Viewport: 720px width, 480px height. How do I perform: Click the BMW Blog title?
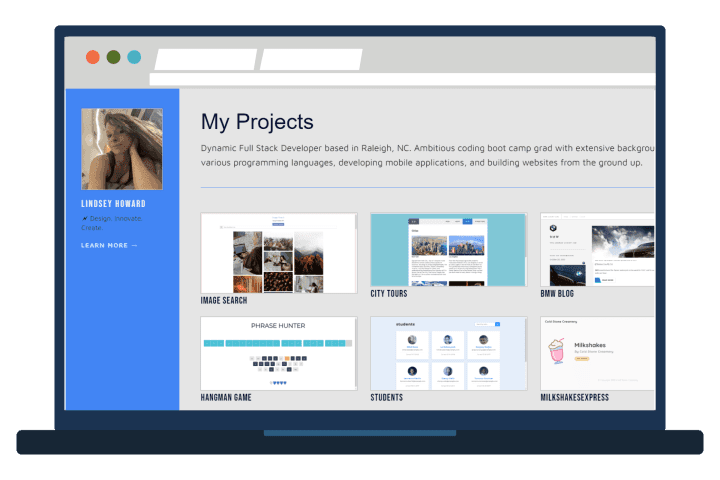[557, 294]
